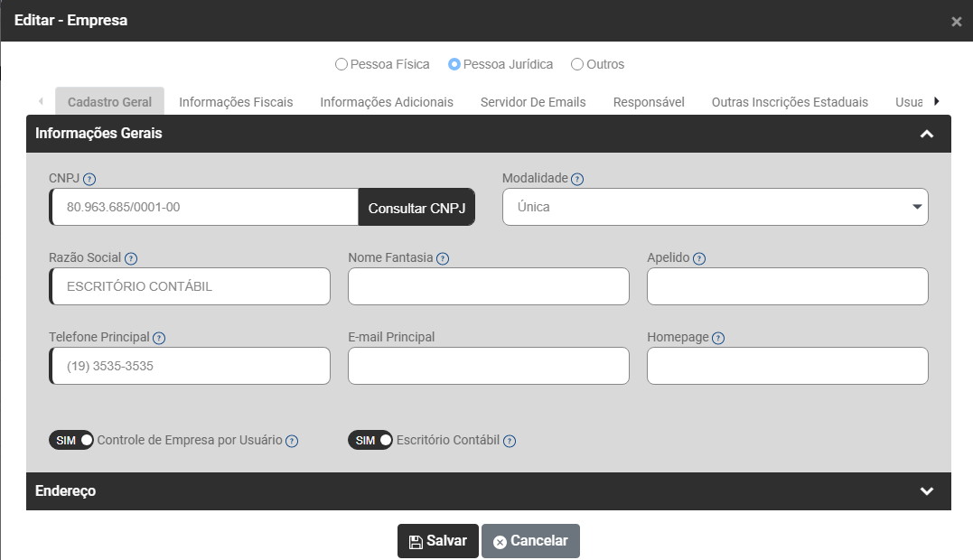Viewport: 973px width, 560px height.
Task: Open the Servidor De Emails tab
Action: pyautogui.click(x=533, y=102)
